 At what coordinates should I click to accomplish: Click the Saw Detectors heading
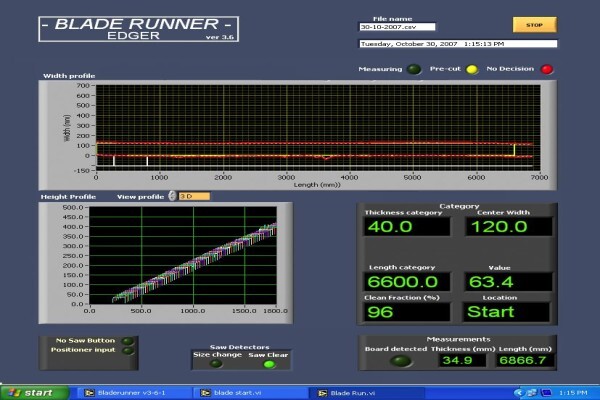(x=240, y=347)
